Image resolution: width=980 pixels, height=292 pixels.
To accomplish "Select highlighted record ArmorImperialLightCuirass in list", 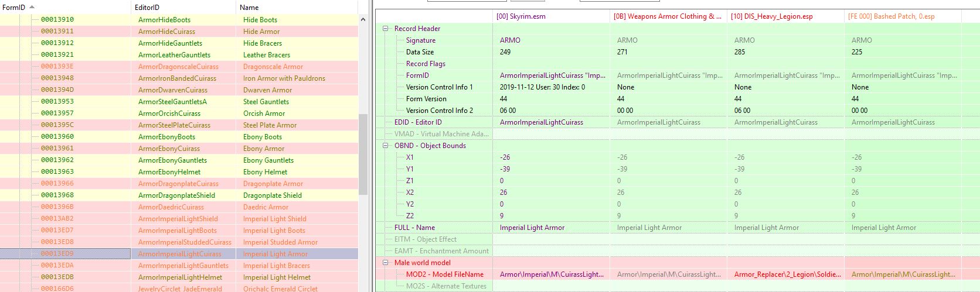I will pyautogui.click(x=179, y=253).
